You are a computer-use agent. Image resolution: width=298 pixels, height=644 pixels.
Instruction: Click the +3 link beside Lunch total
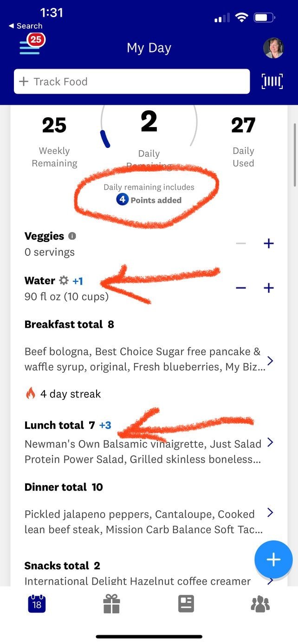pyautogui.click(x=104, y=425)
